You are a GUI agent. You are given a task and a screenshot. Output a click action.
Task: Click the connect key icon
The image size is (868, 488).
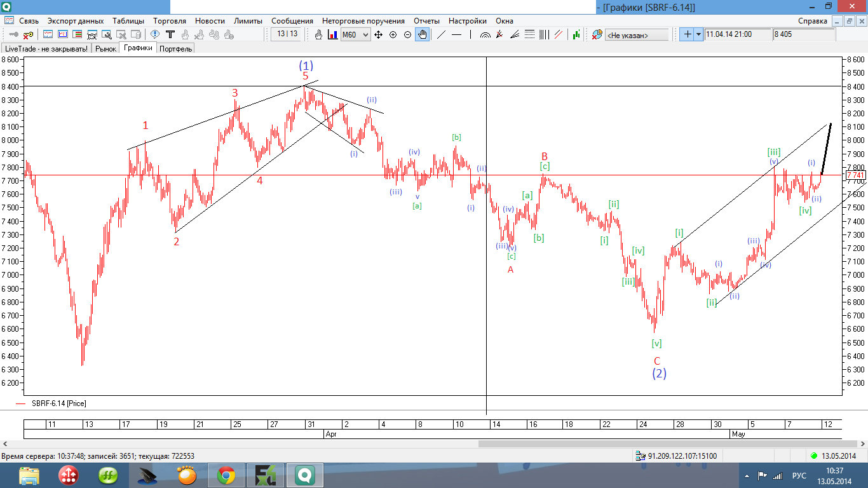tap(13, 34)
